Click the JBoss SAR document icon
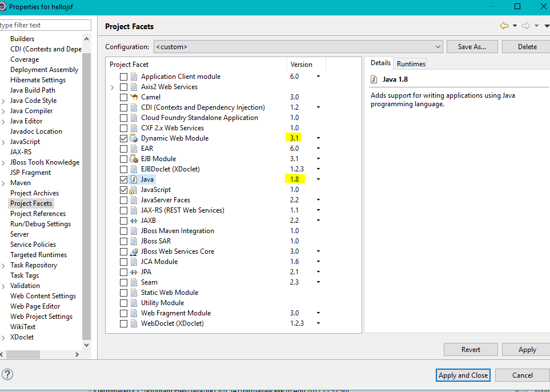This screenshot has width=550, height=392. 134,241
